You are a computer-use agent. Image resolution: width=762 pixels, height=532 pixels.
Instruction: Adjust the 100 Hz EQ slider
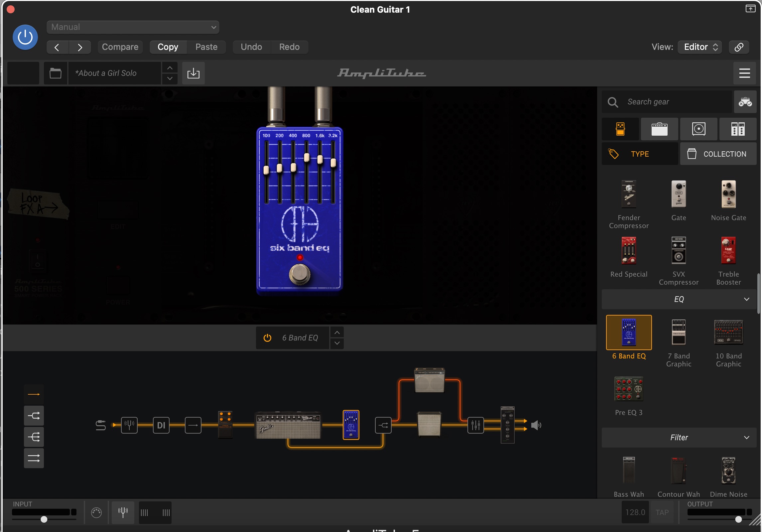[266, 170]
